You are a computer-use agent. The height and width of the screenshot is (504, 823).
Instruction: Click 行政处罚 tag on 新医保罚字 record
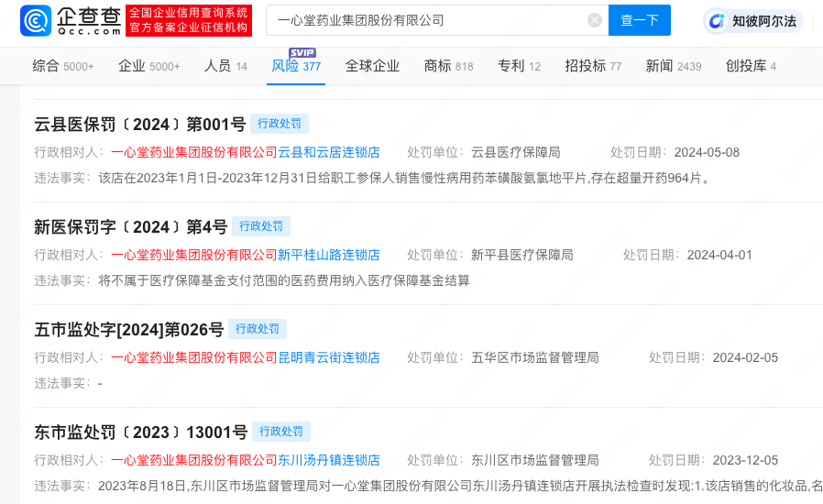pyautogui.click(x=261, y=226)
